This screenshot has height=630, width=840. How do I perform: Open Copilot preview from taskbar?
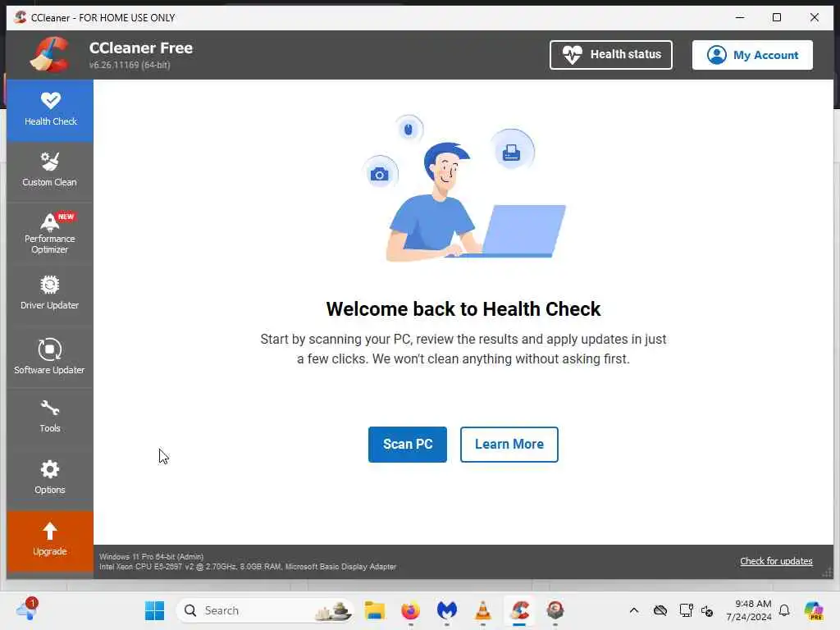tap(814, 610)
